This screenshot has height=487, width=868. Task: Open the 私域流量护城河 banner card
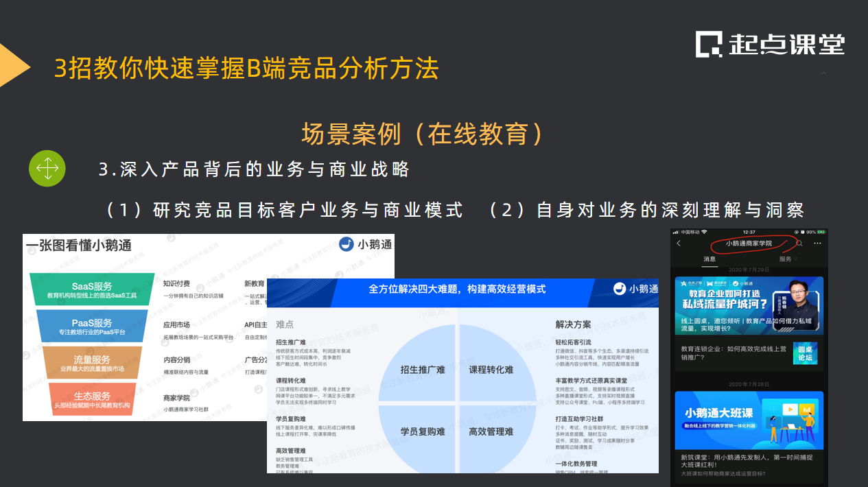(749, 307)
